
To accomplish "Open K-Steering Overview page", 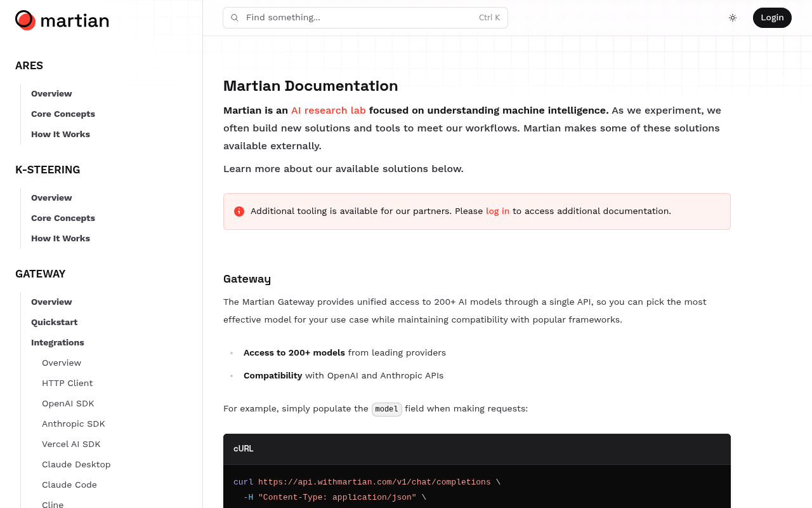I will (51, 198).
